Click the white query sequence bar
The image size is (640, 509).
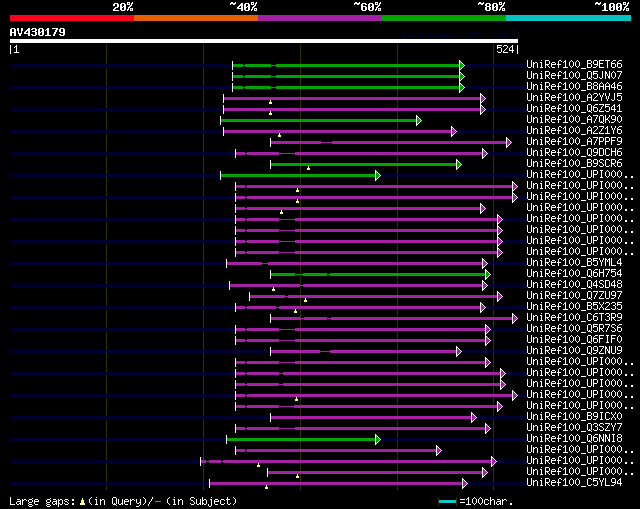click(264, 41)
